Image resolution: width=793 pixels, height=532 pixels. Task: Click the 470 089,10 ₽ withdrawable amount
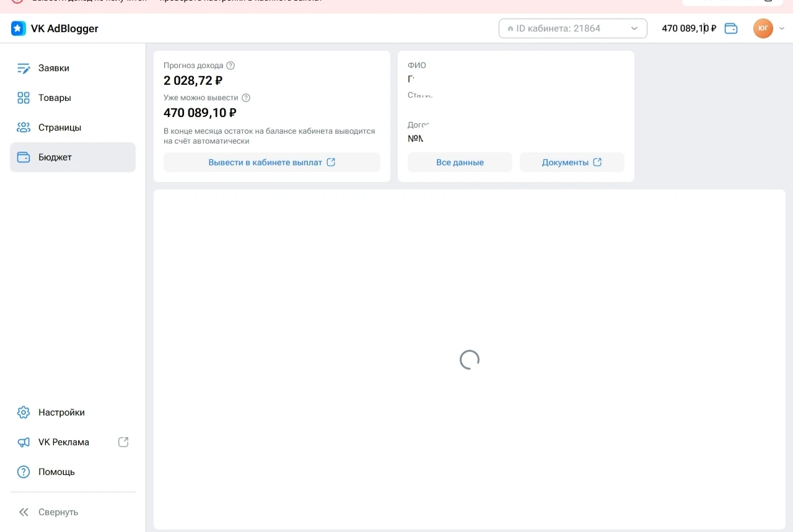[x=200, y=113]
